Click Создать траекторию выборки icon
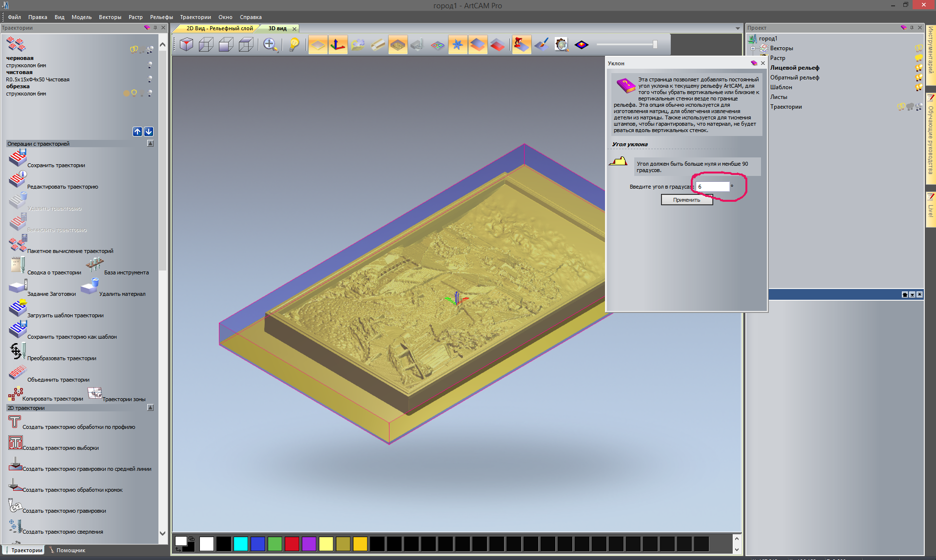 coord(15,443)
